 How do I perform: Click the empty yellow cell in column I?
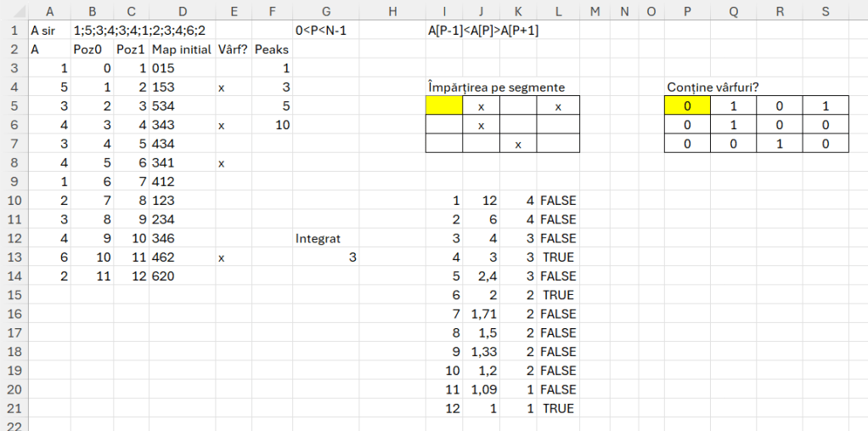443,106
